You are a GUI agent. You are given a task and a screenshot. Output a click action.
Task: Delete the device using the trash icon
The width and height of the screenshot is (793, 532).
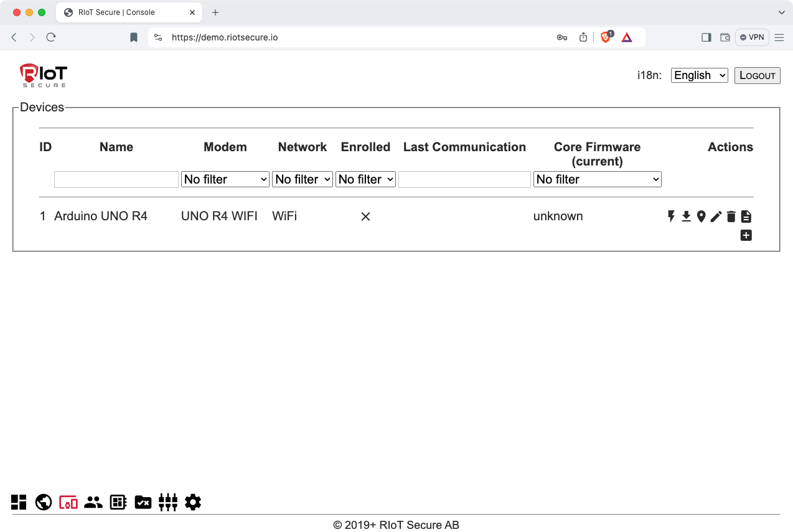pyautogui.click(x=731, y=217)
